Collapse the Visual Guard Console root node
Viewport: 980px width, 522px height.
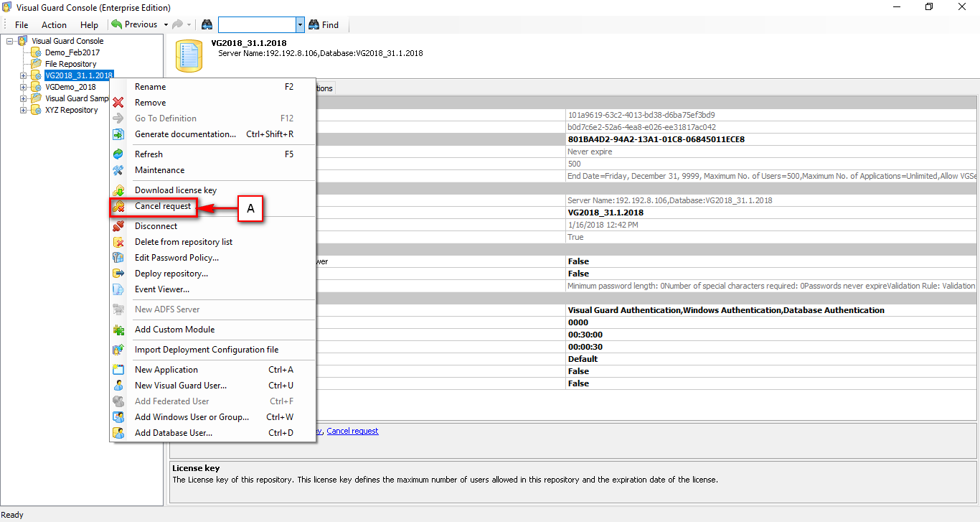(x=10, y=40)
